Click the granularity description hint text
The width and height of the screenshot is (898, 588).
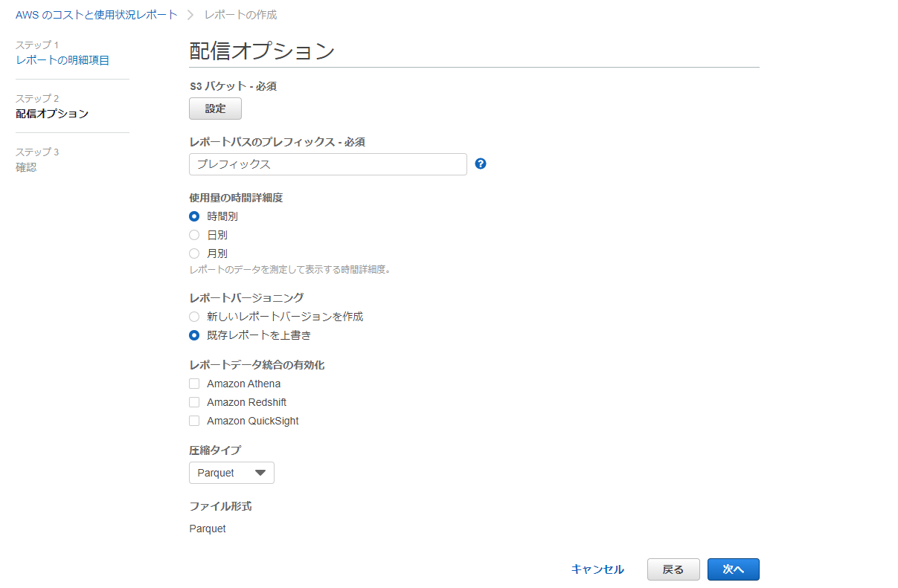pos(290,270)
